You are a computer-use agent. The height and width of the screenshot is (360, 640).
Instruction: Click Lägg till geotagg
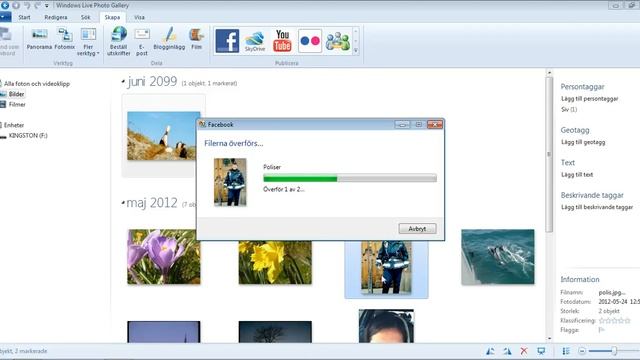[583, 142]
